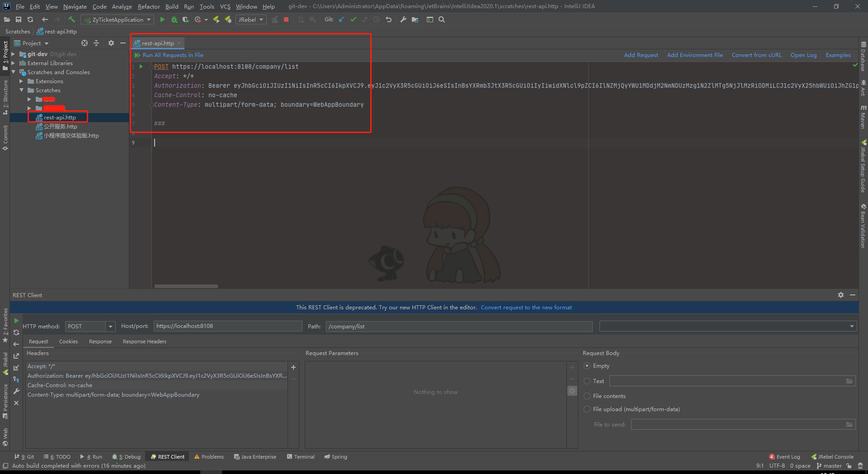Choose File upload (multipart/form-data) option
The width and height of the screenshot is (868, 474).
pyautogui.click(x=587, y=409)
